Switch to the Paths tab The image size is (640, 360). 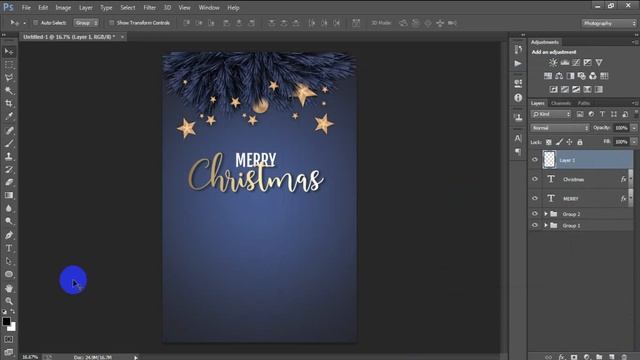tap(584, 103)
